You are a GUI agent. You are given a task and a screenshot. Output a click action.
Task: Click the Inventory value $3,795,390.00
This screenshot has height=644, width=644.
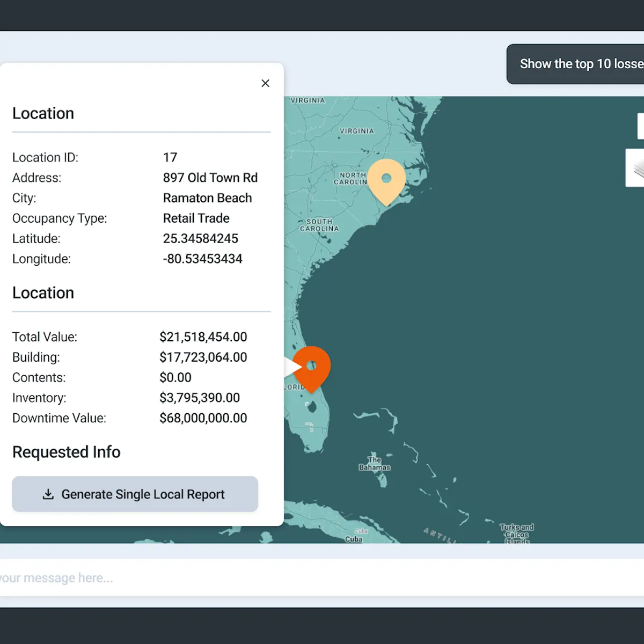click(x=200, y=398)
